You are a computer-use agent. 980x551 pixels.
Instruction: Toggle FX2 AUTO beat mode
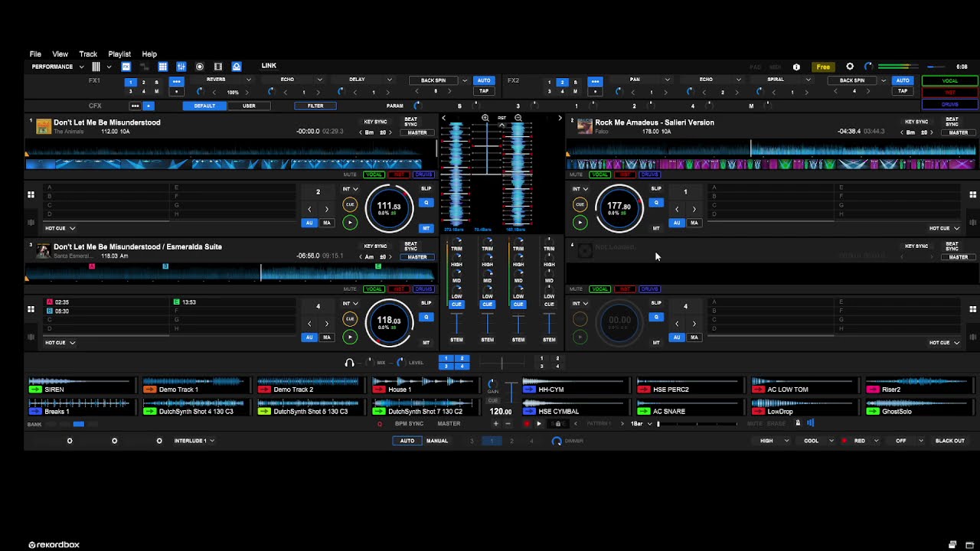pyautogui.click(x=903, y=80)
